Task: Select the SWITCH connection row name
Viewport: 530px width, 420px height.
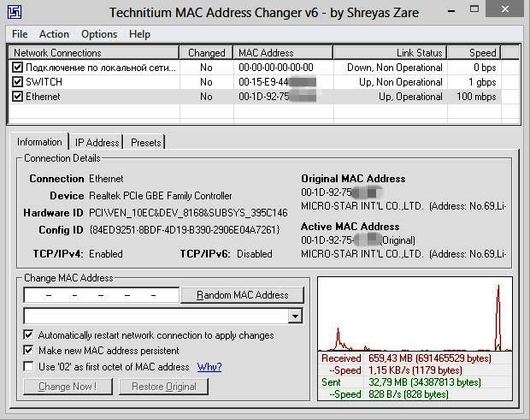Action: coord(44,82)
